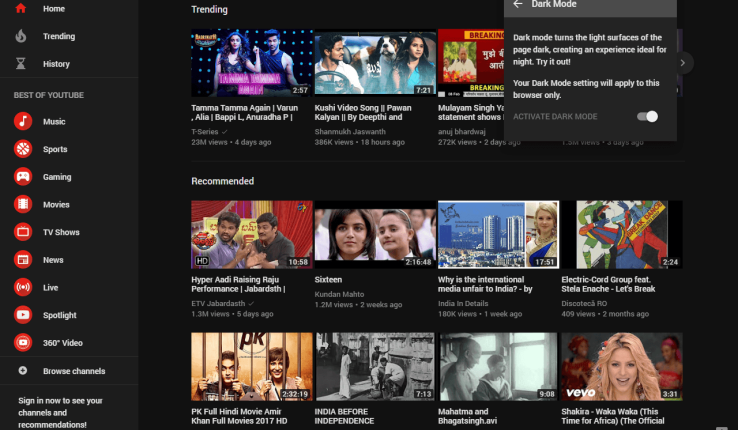Viewport: 738px width, 430px height.
Task: Open the Movies sidebar item
Action: 55,205
